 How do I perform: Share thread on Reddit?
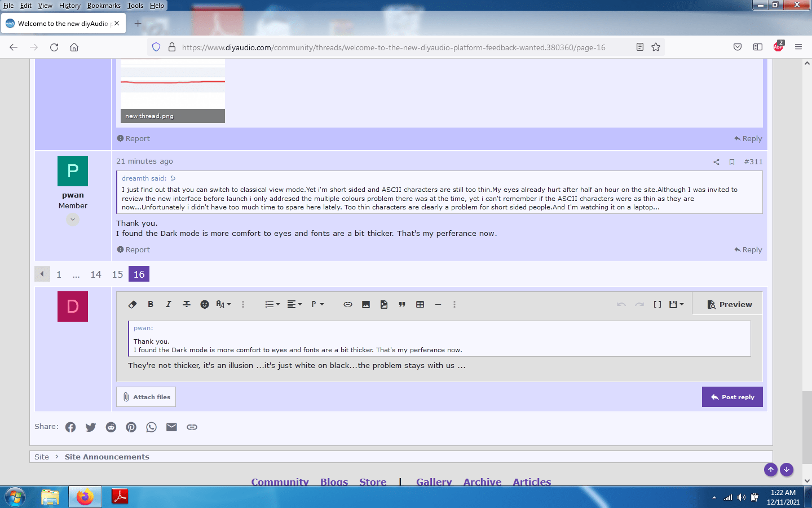pos(111,427)
